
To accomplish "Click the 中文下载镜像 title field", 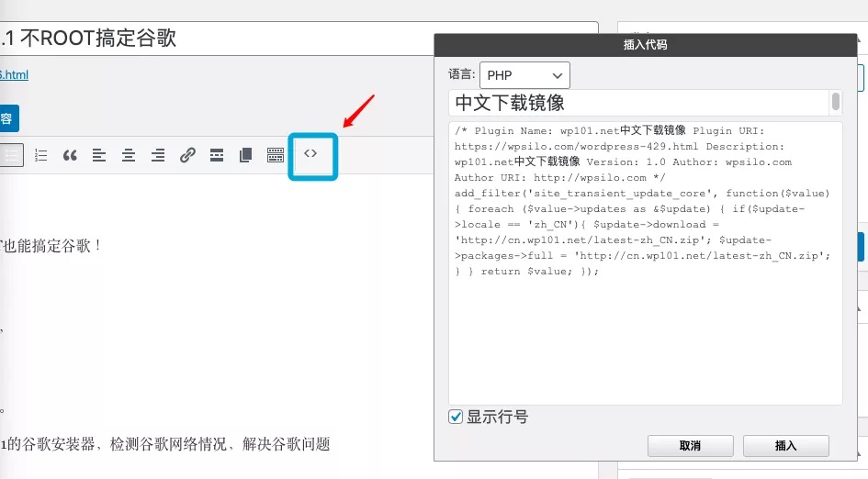I will coord(638,102).
